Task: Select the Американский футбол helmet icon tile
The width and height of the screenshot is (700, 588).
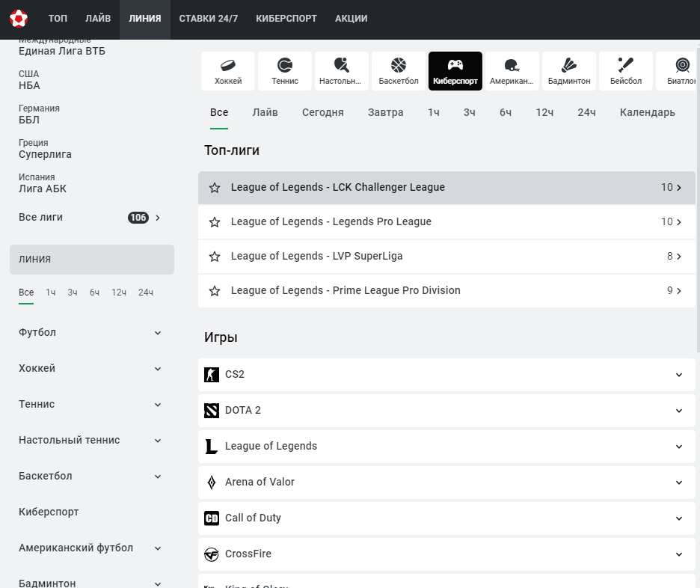Action: [x=512, y=71]
